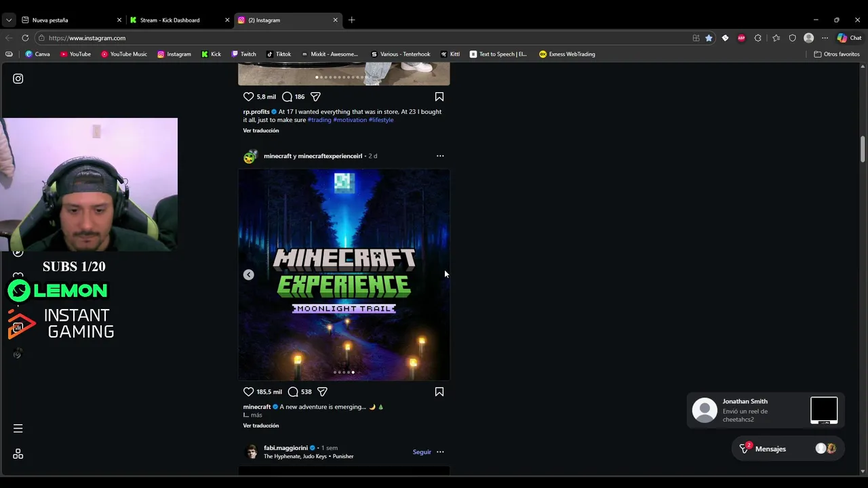868x488 pixels.
Task: Open the minecraft profile avatar
Action: [250, 157]
